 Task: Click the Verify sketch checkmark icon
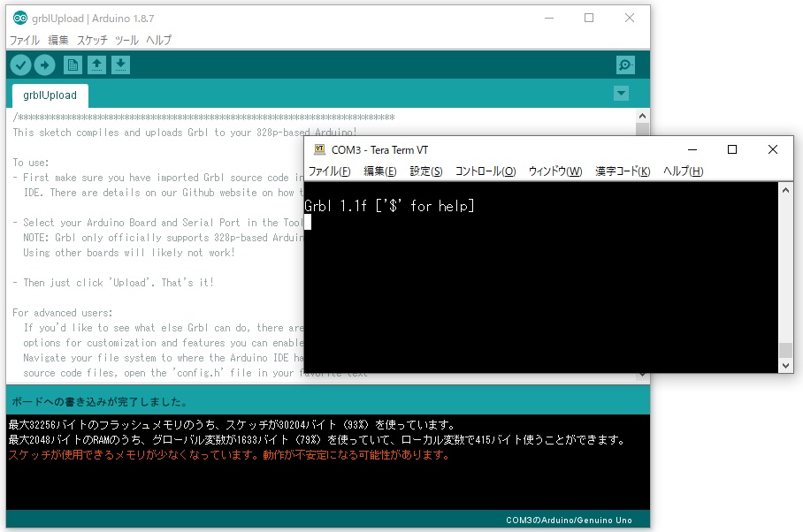(x=20, y=65)
